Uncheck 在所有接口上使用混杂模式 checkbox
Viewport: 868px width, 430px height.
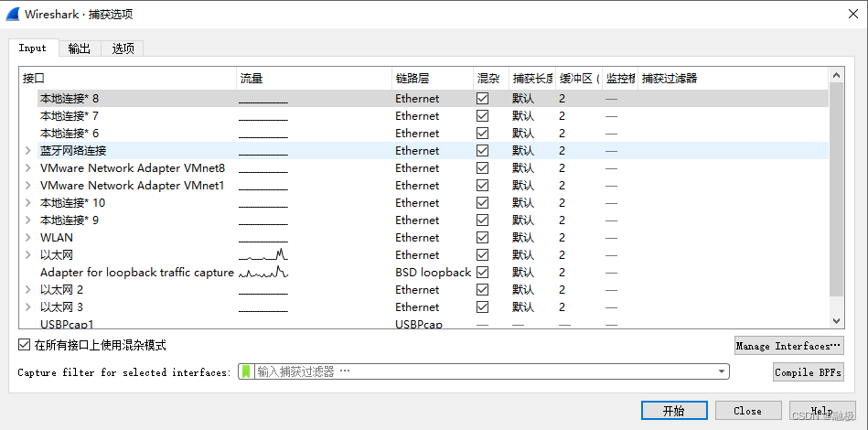pos(24,345)
